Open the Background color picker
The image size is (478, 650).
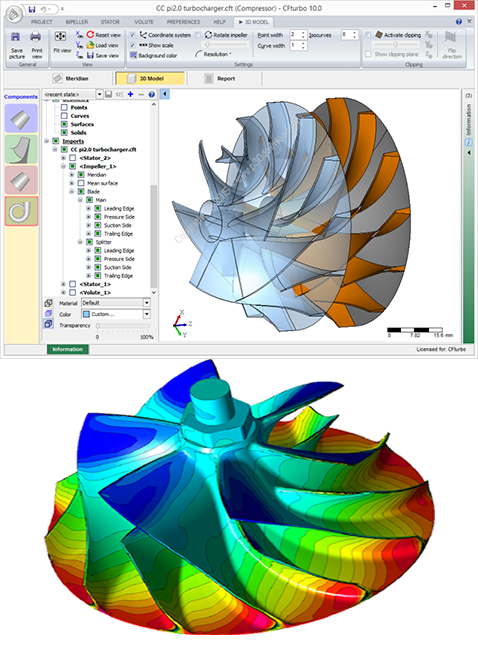[154, 55]
